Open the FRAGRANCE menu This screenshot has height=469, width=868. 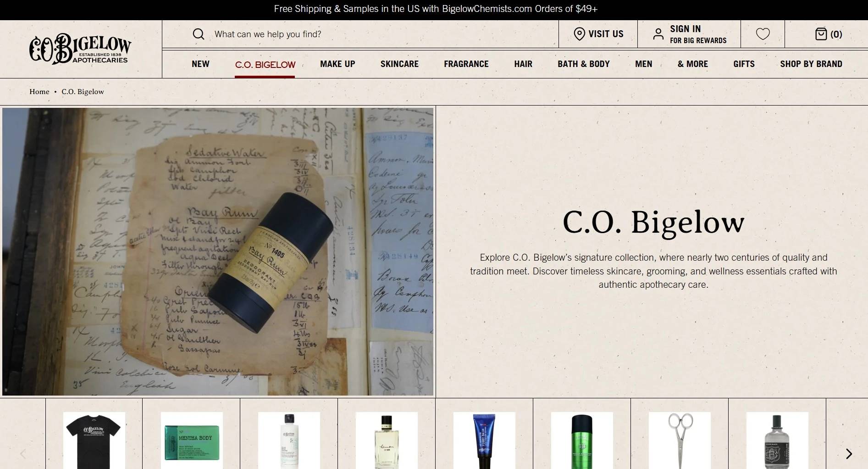(466, 64)
